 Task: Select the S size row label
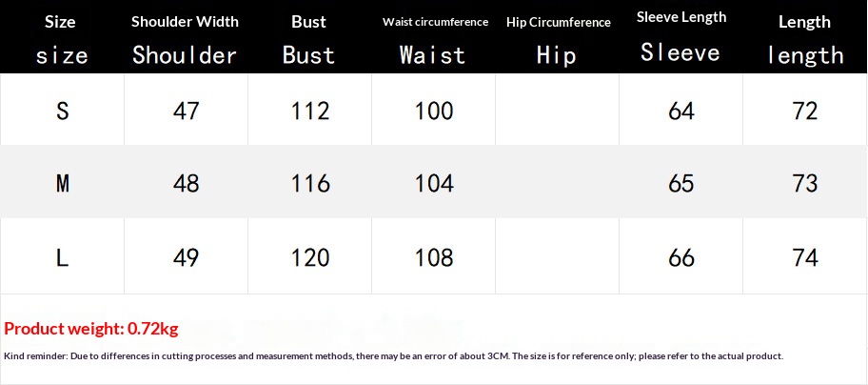tap(62, 111)
